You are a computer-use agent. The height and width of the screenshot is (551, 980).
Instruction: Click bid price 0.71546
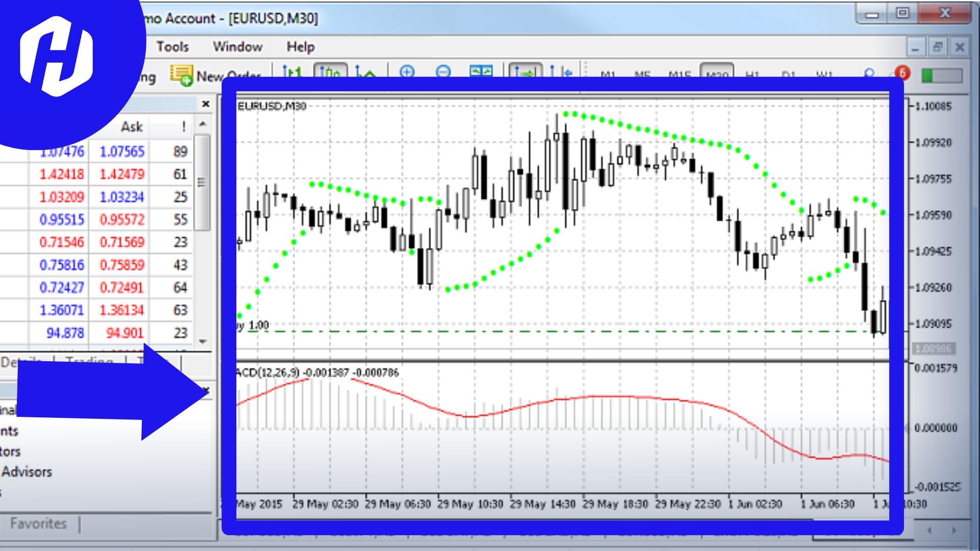point(62,242)
